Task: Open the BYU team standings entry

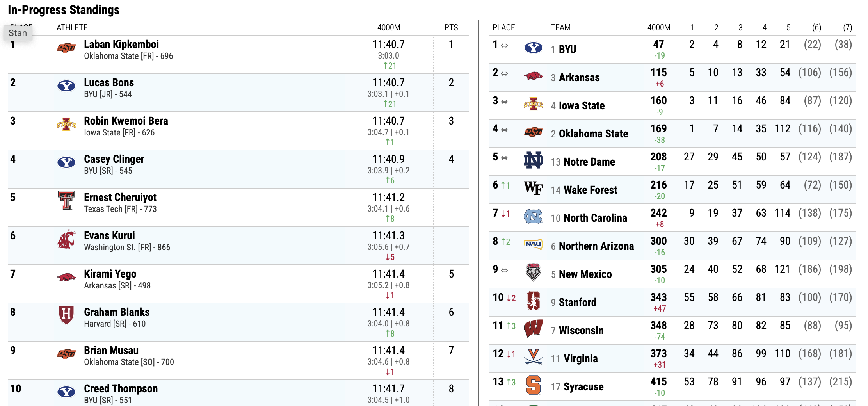Action: tap(567, 50)
